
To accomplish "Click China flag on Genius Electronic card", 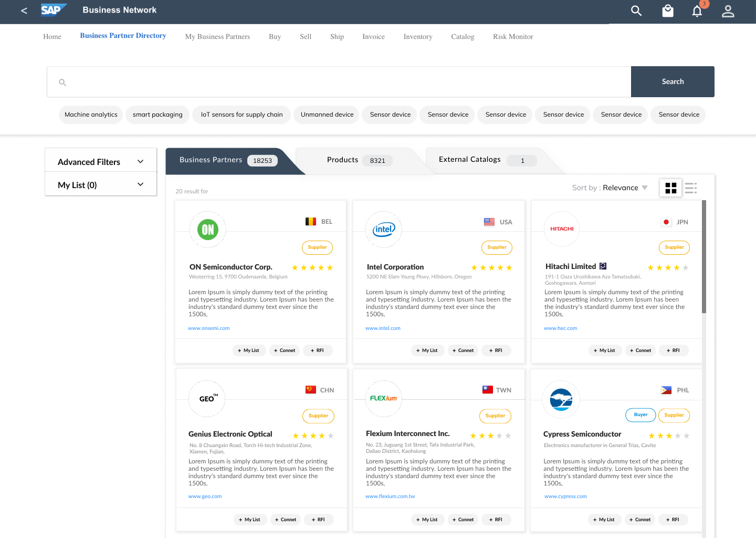I will [311, 390].
